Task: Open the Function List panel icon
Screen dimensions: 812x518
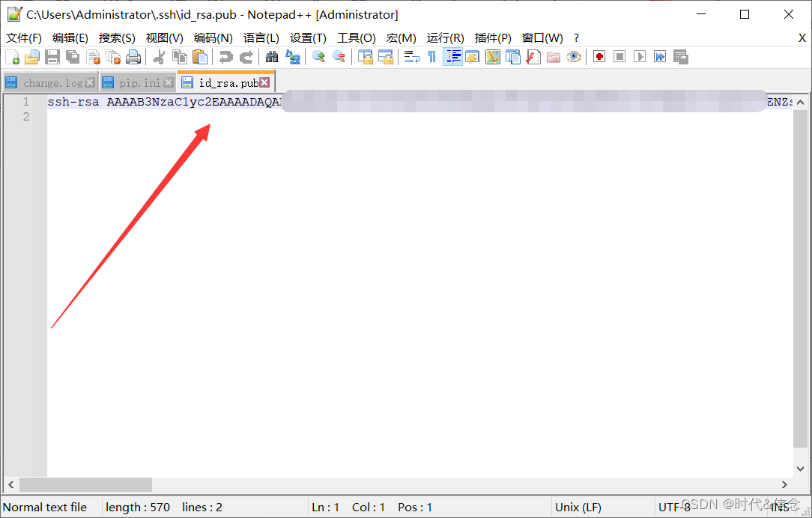Action: coord(533,57)
